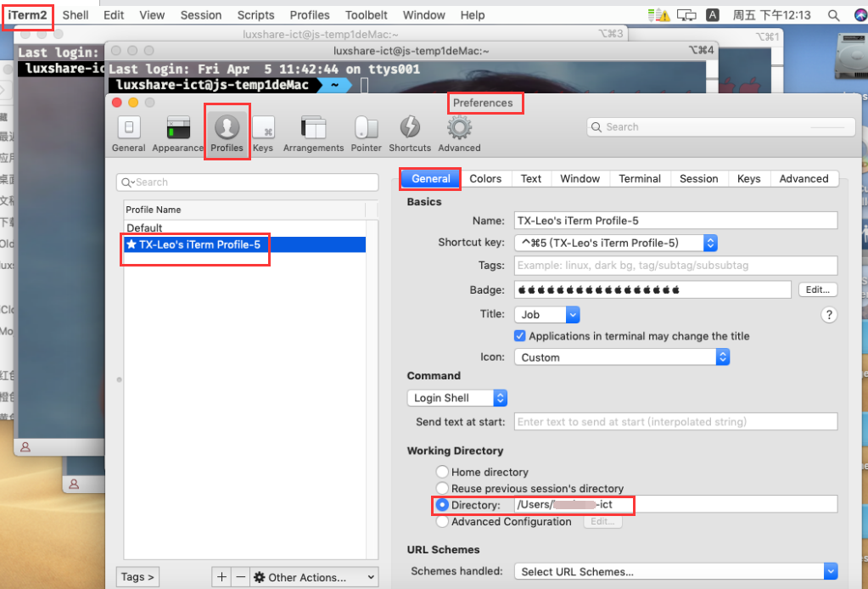This screenshot has height=589, width=868.
Task: Switch to the Text tab
Action: 531,178
